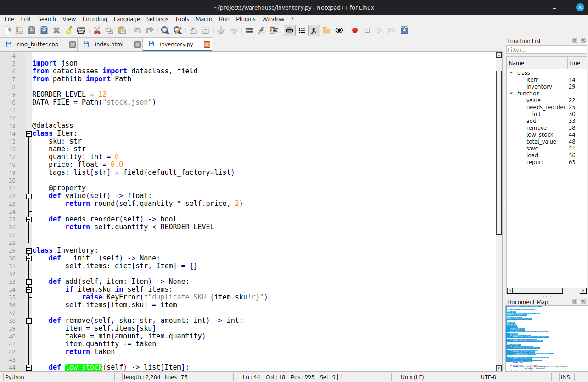Image resolution: width=588 pixels, height=382 pixels.
Task: Collapse the class node in Function List
Action: pyautogui.click(x=511, y=72)
